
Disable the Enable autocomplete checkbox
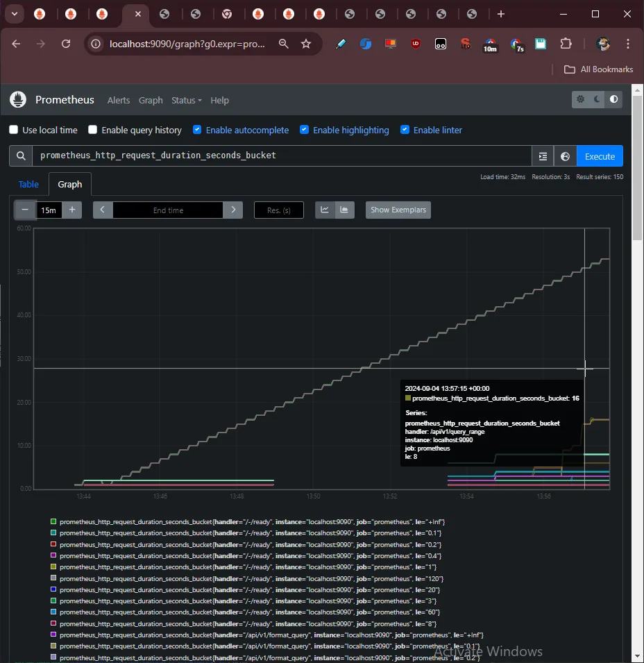(x=197, y=130)
